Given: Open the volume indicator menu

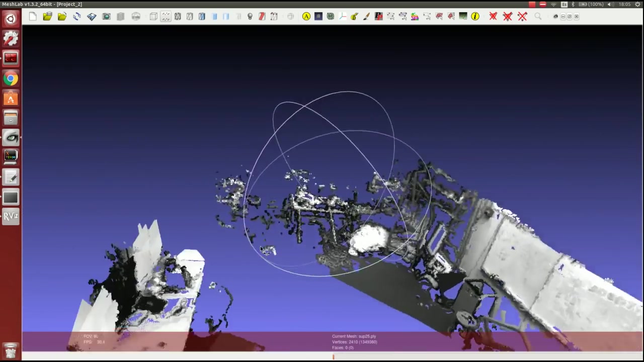Looking at the screenshot, I should click(x=610, y=4).
